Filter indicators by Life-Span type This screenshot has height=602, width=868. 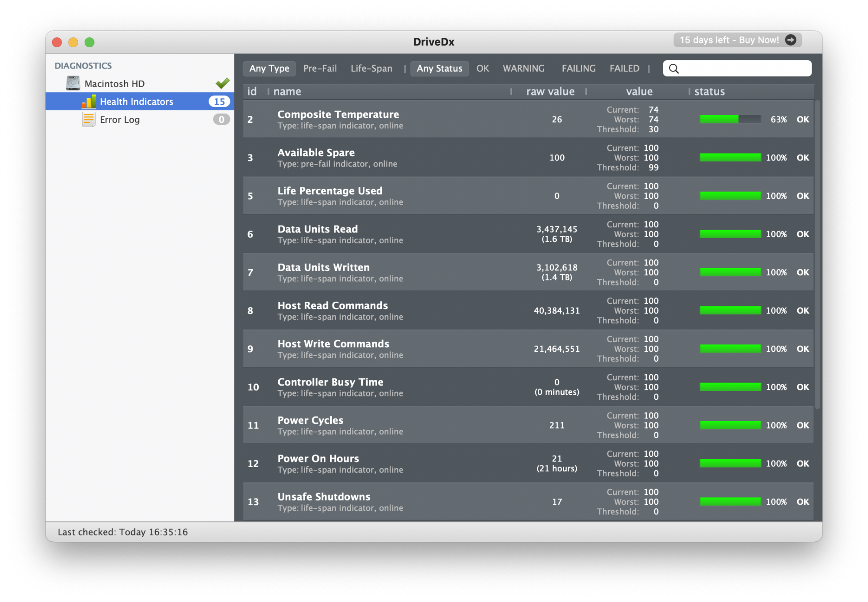(372, 69)
